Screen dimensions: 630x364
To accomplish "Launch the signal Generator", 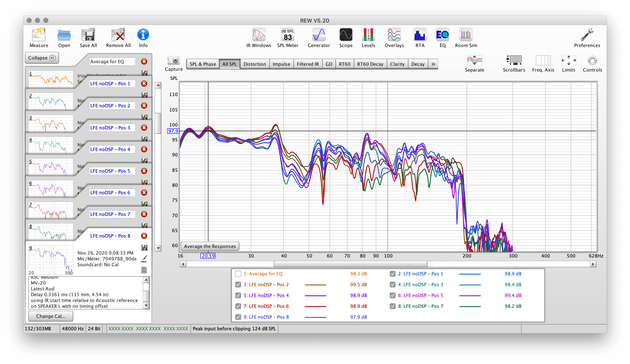I will point(319,35).
